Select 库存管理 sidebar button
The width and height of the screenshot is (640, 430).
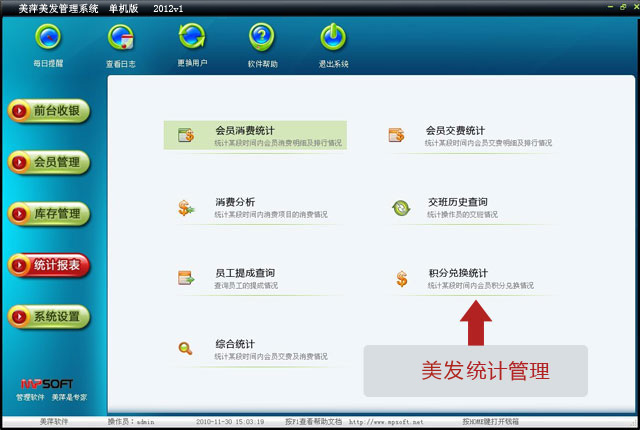point(48,213)
